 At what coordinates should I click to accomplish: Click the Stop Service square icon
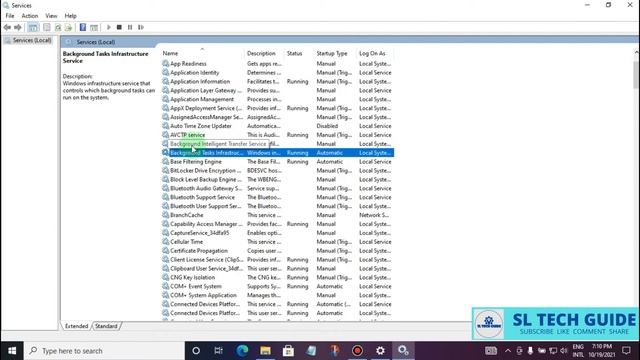(119, 27)
